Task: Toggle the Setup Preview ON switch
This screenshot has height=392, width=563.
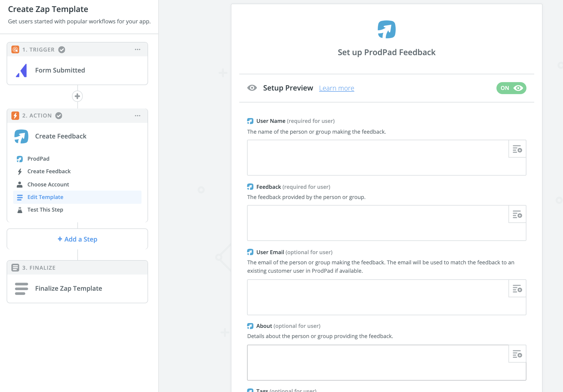Action: (511, 88)
